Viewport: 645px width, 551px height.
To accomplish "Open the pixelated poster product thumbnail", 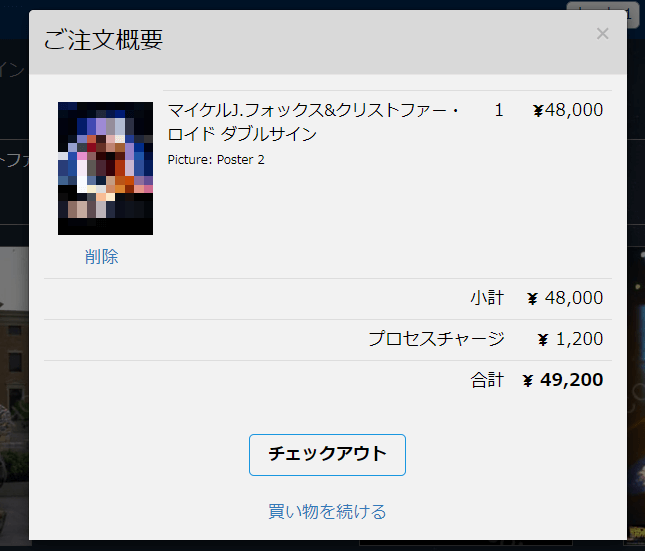I will 105,168.
